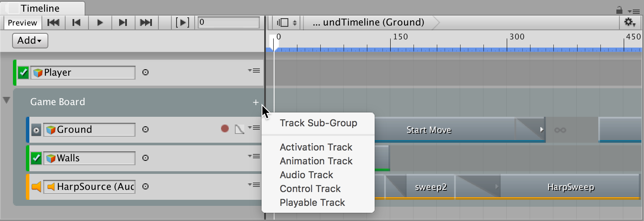Screen dimensions: 644x221
Task: Open the timeline selector dropdown
Action: [x=287, y=22]
